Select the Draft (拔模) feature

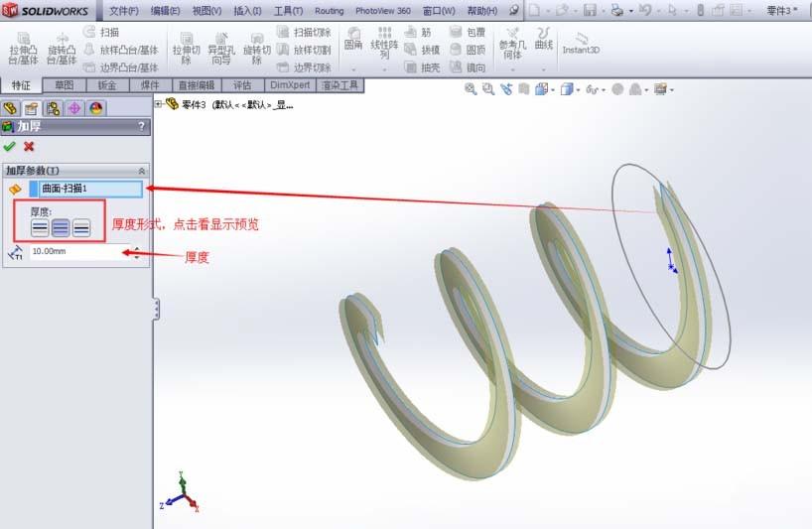pos(422,50)
